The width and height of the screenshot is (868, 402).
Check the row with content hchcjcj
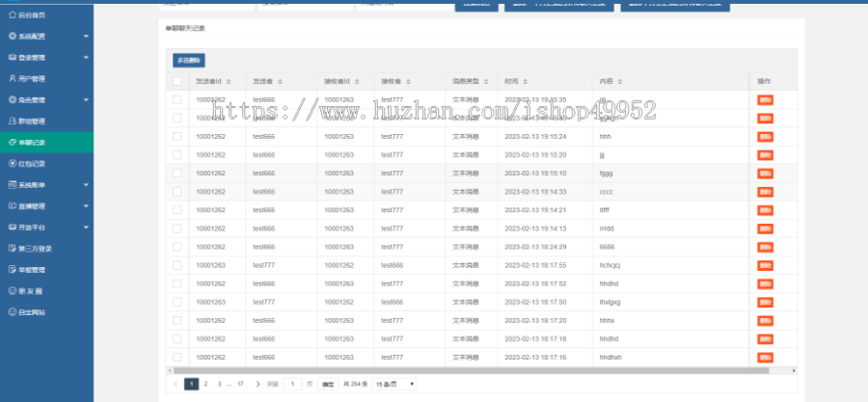point(177,265)
